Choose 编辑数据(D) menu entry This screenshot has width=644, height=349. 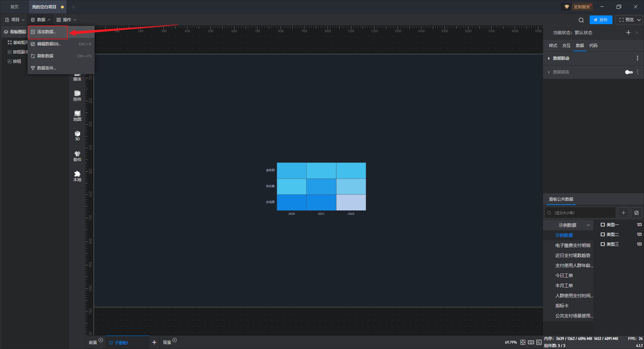(61, 44)
